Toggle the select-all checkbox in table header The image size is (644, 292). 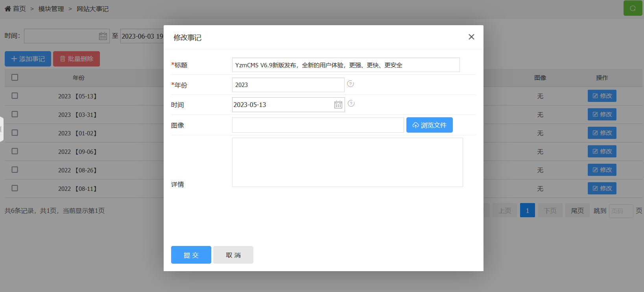point(15,78)
